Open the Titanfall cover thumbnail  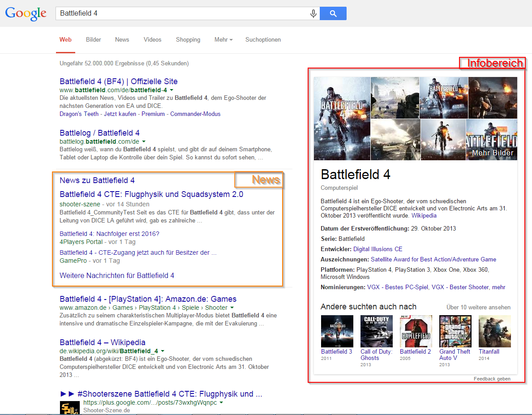(495, 331)
